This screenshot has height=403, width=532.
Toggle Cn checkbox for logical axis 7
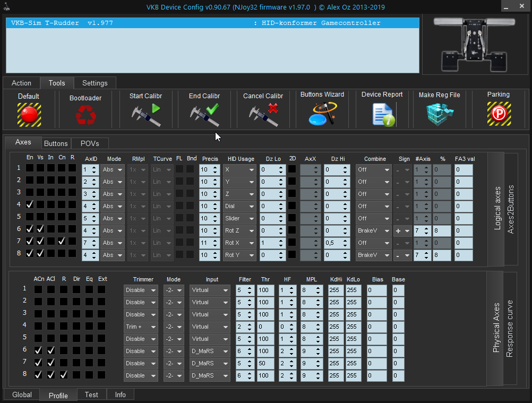pos(62,241)
